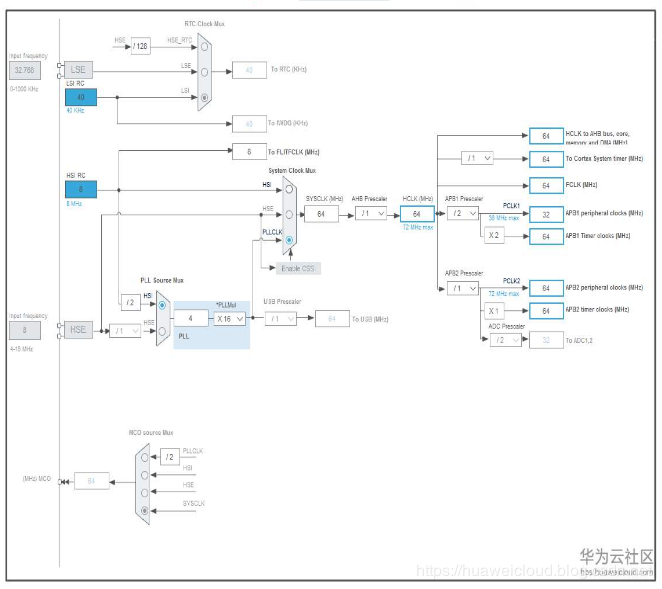Click the HCLK to AHB bus value box
Screen dimensions: 662x589
(x=546, y=136)
